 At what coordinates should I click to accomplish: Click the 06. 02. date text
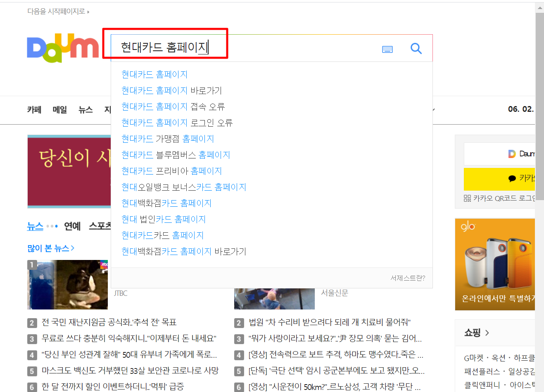[x=521, y=109]
